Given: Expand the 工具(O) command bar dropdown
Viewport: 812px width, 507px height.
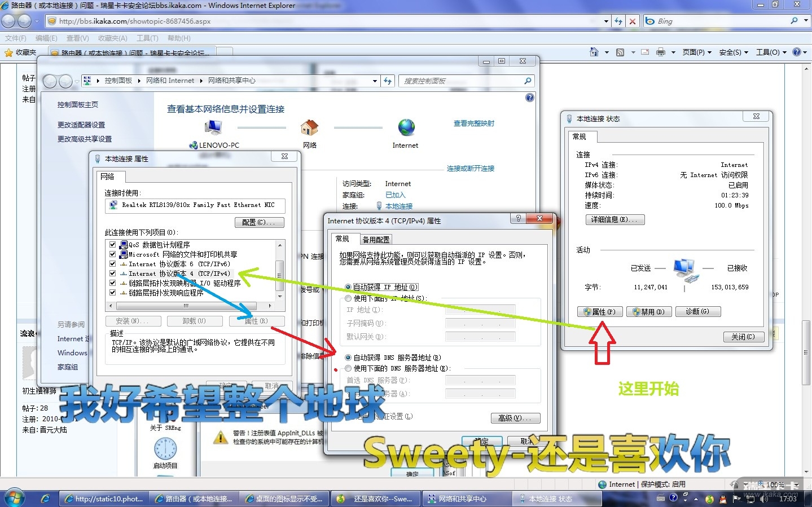Looking at the screenshot, I should [x=771, y=52].
